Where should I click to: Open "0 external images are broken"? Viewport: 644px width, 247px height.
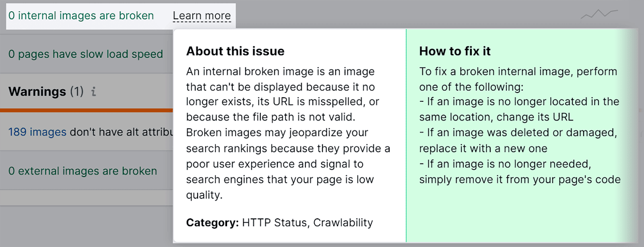(x=83, y=171)
